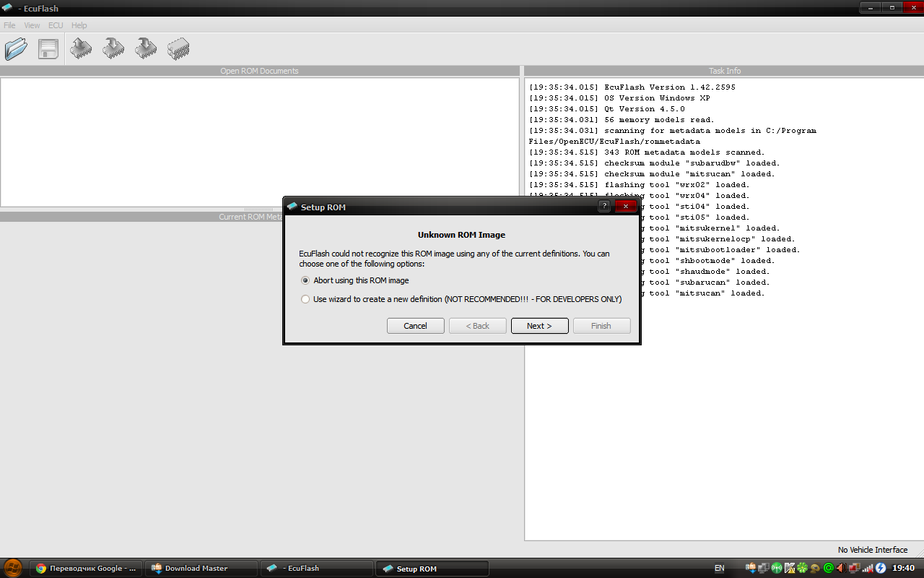Image resolution: width=924 pixels, height=578 pixels.
Task: Switch to the Google Translate Chrome taskbar button
Action: pyautogui.click(x=86, y=569)
